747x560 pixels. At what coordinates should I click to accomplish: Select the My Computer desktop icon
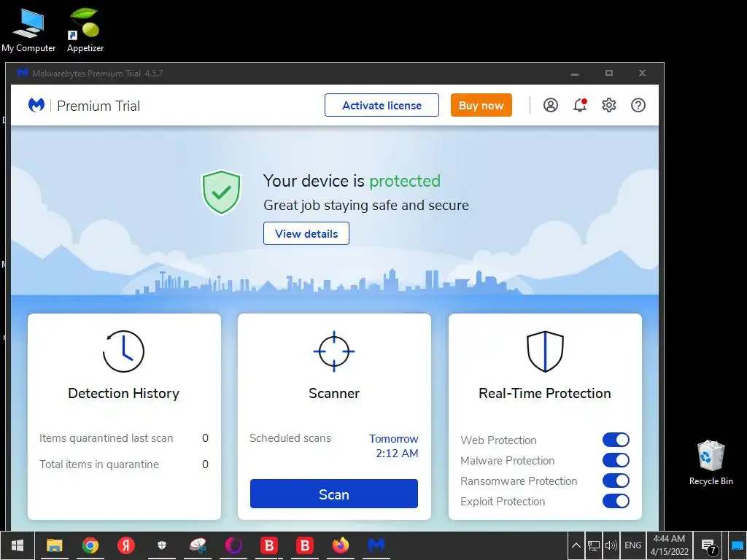[x=28, y=29]
